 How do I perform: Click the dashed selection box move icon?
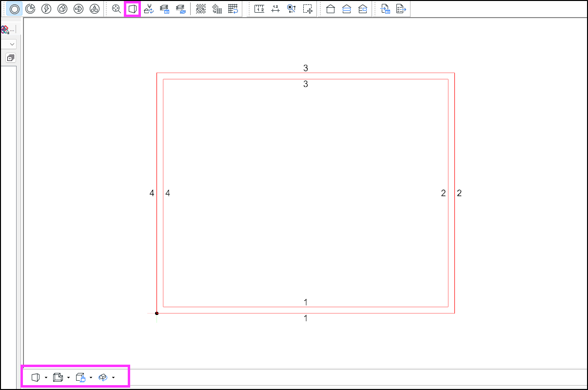pos(308,9)
